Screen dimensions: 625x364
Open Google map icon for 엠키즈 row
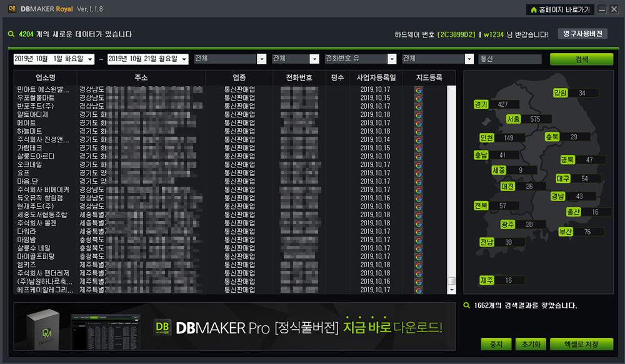pyautogui.click(x=419, y=265)
